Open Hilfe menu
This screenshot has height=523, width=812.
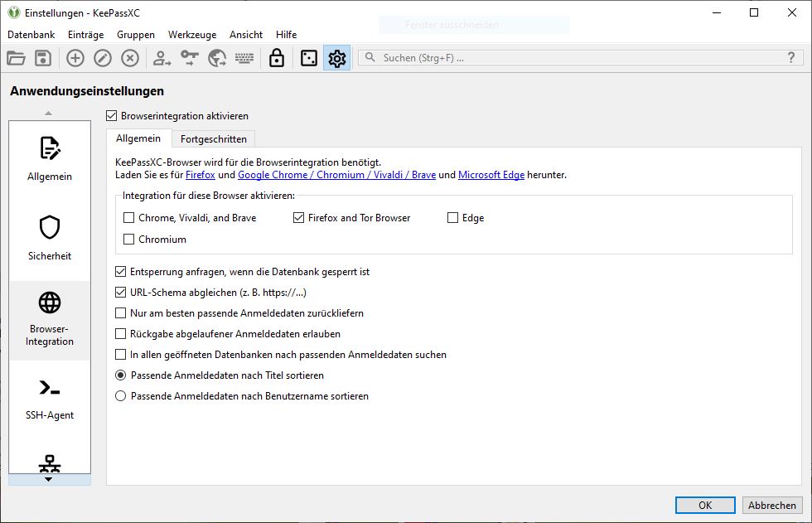287,35
